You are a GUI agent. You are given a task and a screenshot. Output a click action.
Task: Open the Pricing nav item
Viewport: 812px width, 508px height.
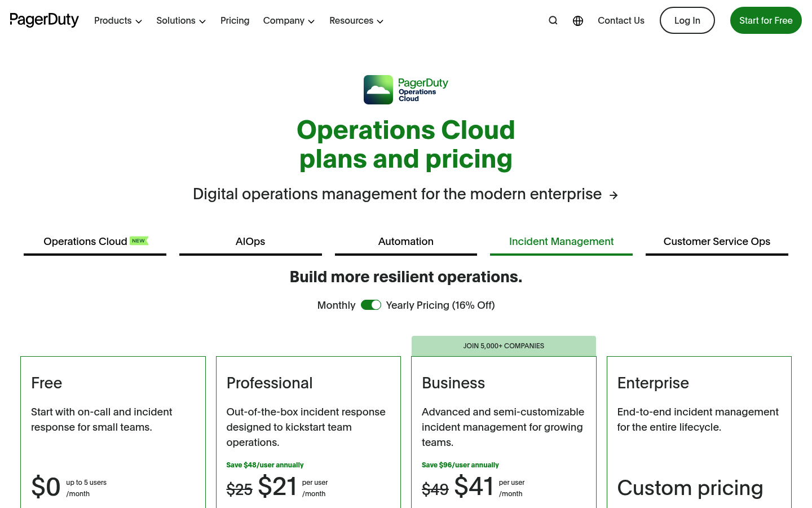click(x=235, y=20)
